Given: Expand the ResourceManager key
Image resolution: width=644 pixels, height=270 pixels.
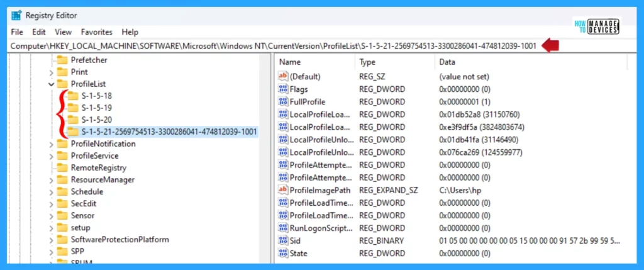Looking at the screenshot, I should coord(52,180).
